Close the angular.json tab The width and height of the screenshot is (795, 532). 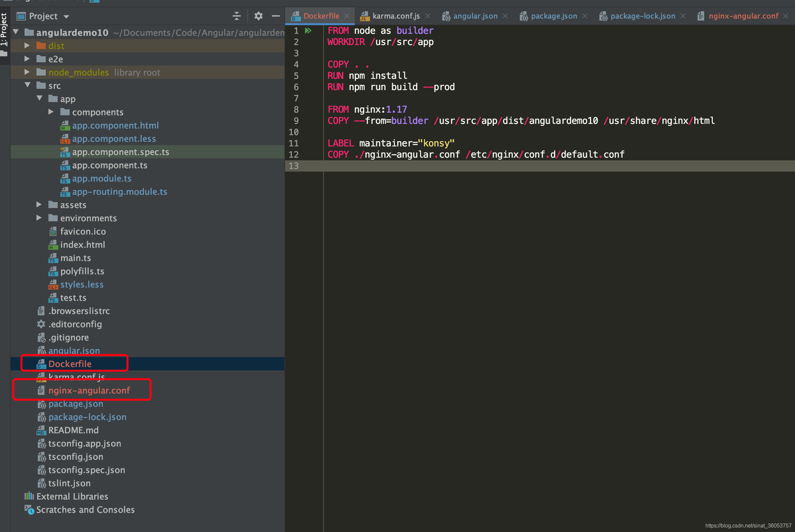point(505,16)
